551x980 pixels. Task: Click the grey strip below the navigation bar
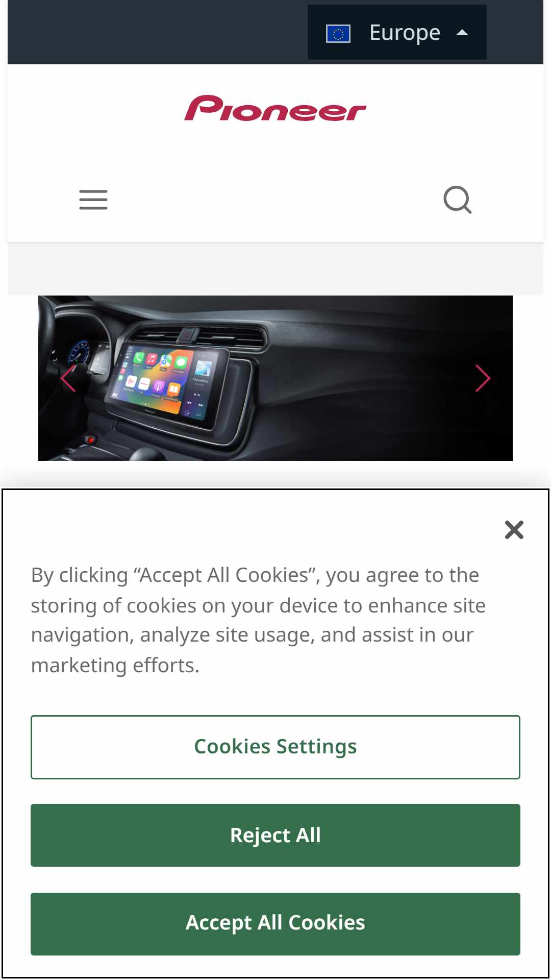275,268
